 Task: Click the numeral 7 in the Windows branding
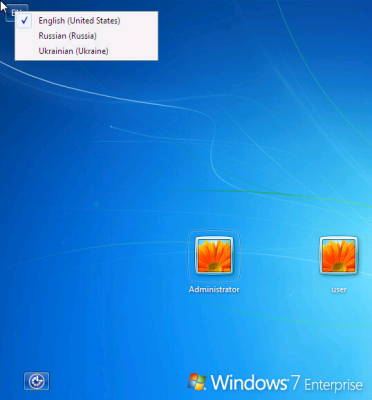296,382
